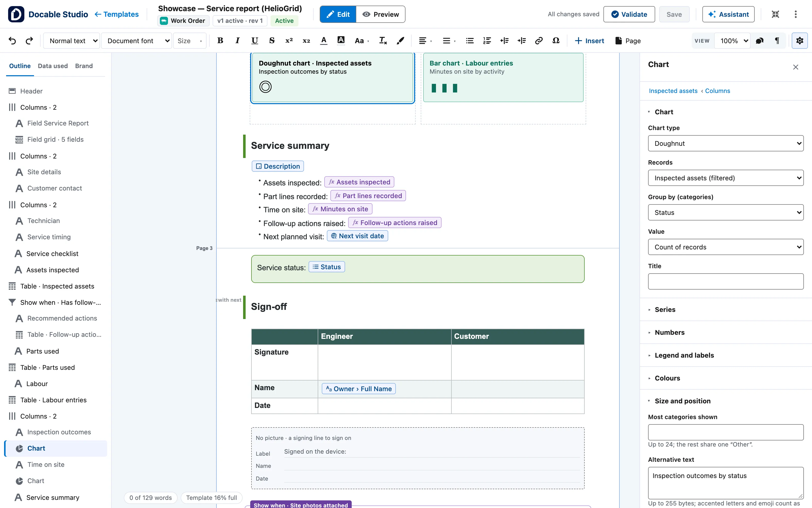Insert a bulleted list

pyautogui.click(x=470, y=41)
